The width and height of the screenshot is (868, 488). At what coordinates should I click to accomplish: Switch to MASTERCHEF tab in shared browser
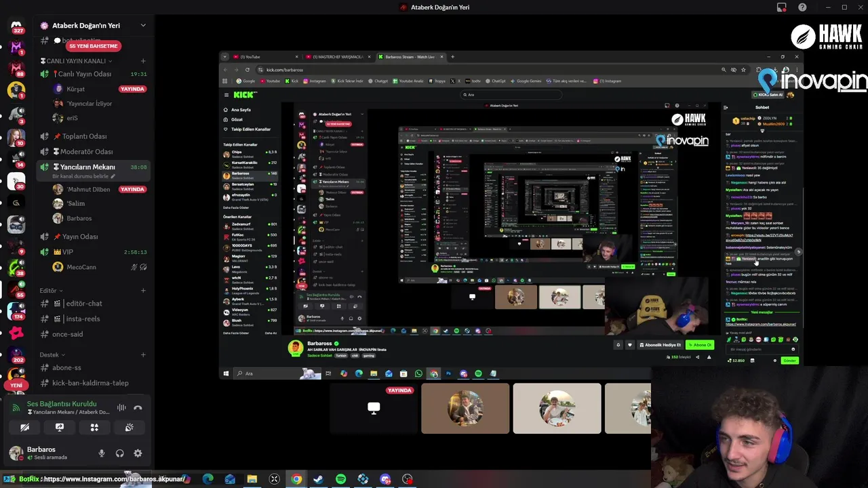(338, 57)
